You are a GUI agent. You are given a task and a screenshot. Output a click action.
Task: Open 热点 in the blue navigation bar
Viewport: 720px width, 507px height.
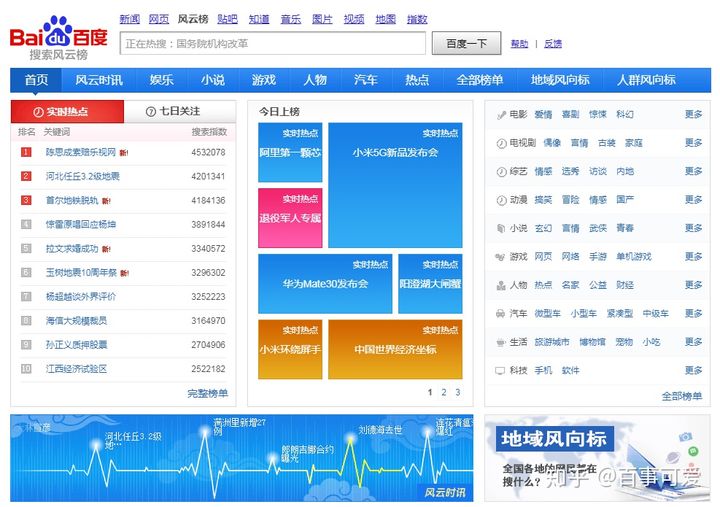(x=417, y=80)
